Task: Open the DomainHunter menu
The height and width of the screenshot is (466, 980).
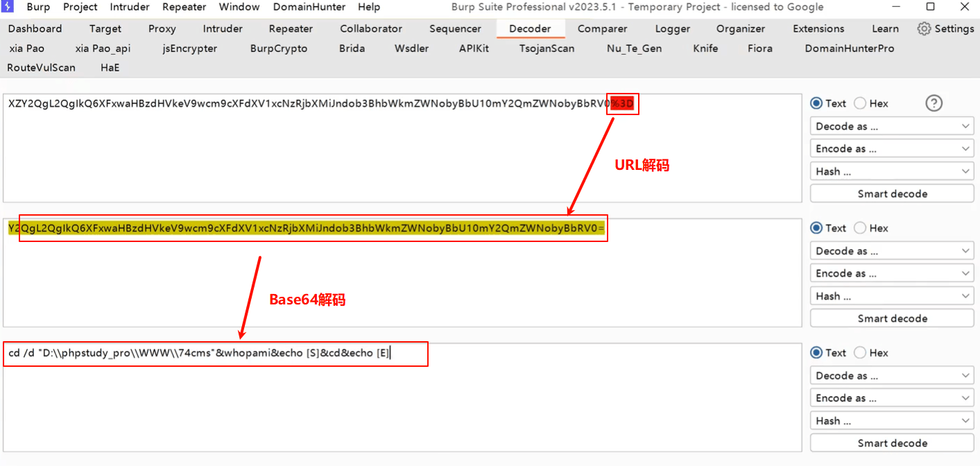Action: click(309, 7)
